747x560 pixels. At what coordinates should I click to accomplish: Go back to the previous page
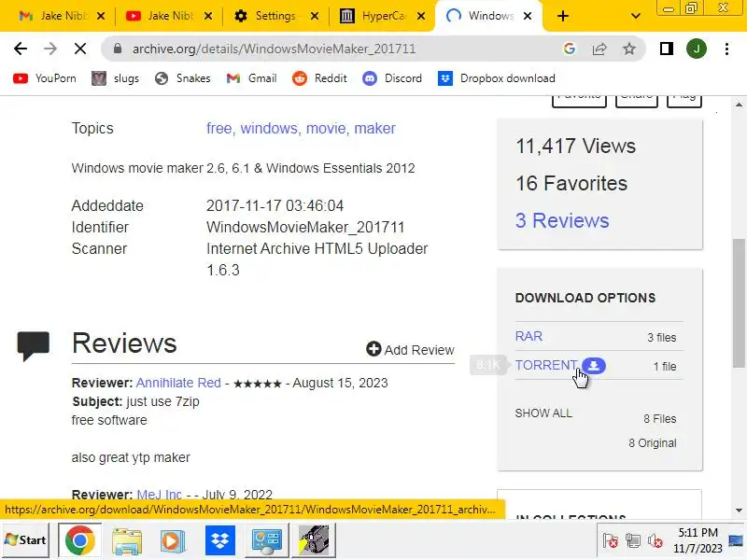click(21, 49)
